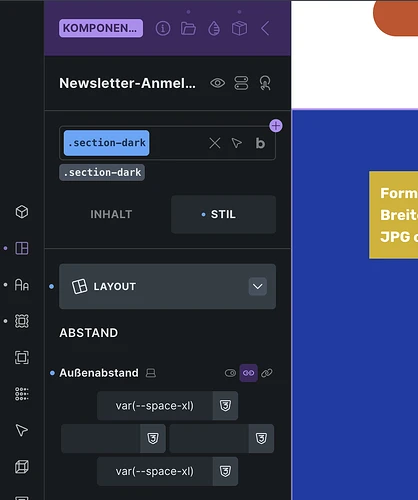Toggle the purple linked-sides button

pyautogui.click(x=248, y=373)
